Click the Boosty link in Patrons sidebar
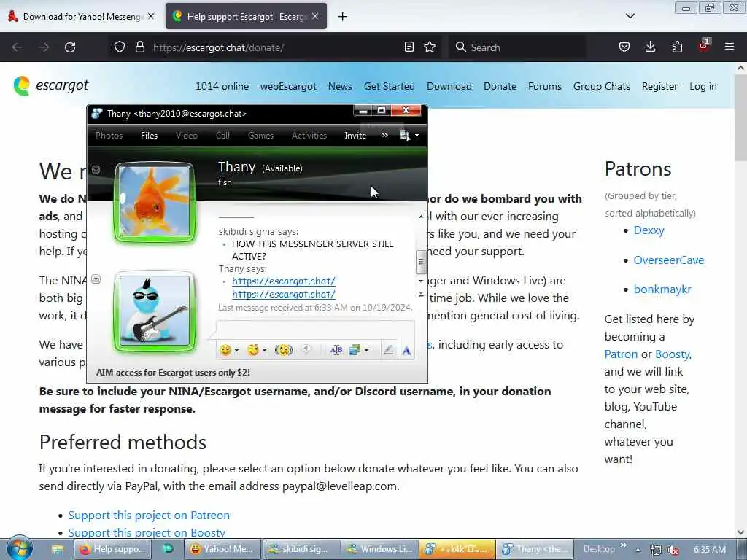This screenshot has height=560, width=747. tap(672, 354)
